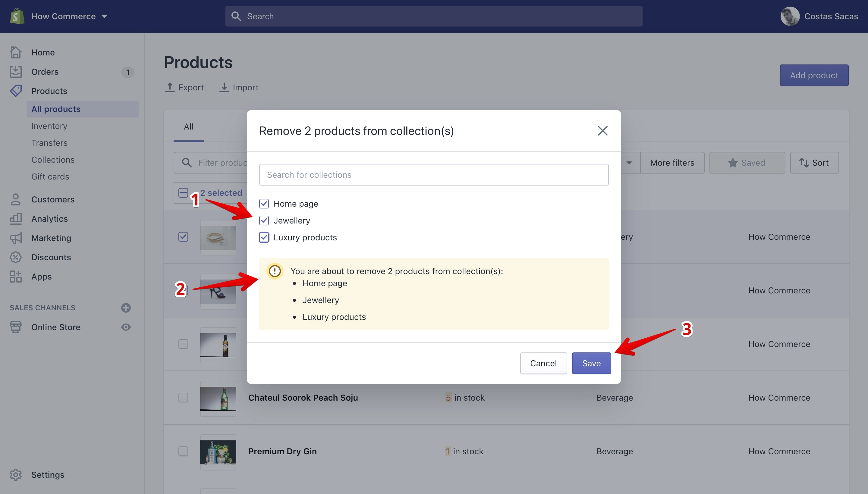Screen dimensions: 868x494
Task: Click the search magnifier icon in top bar
Action: [236, 16]
